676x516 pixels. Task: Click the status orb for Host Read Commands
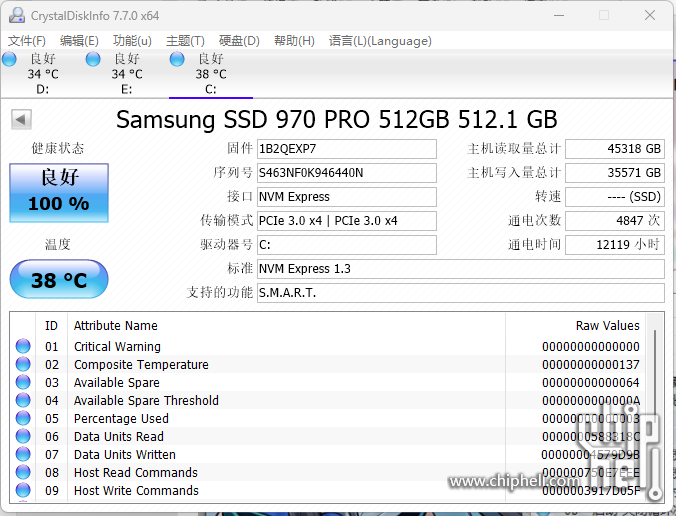point(23,472)
